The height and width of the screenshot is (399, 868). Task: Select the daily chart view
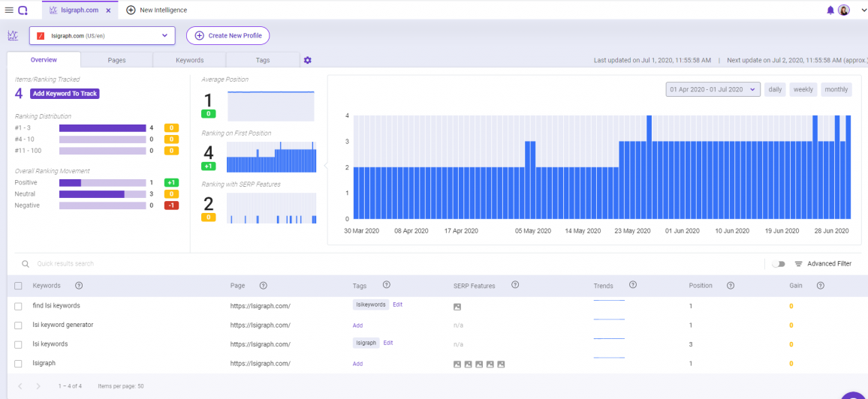[774, 89]
